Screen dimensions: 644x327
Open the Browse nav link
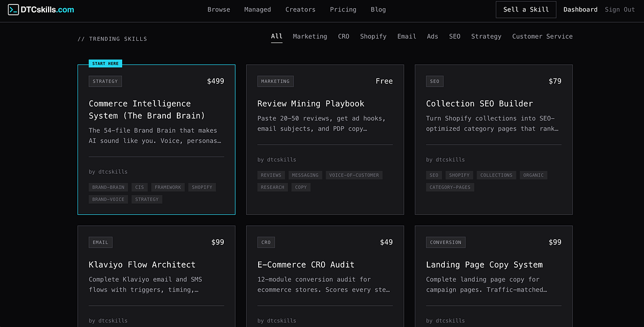(218, 9)
